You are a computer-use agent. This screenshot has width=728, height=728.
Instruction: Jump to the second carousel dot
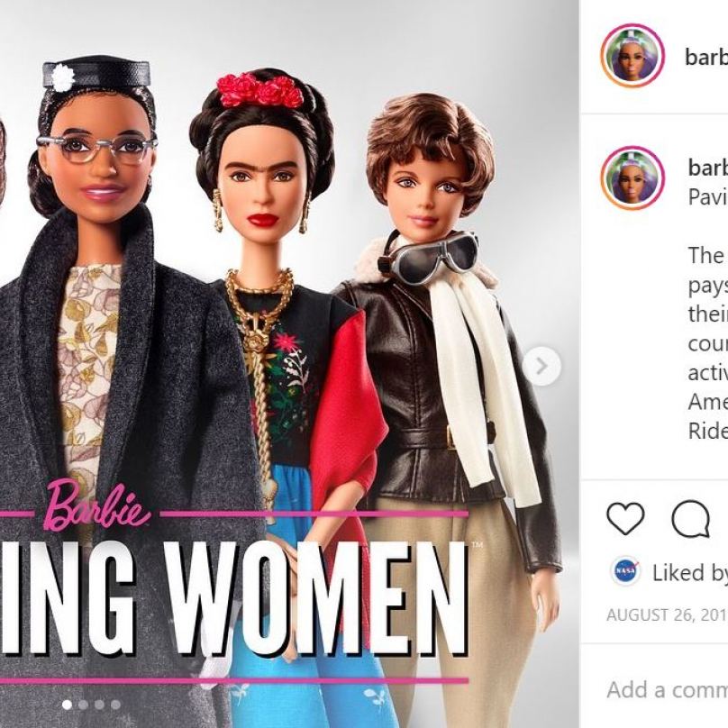coord(83,705)
